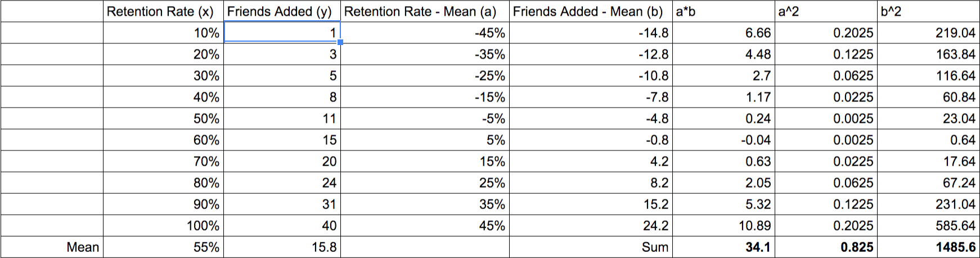Select the cell with value 585.64
The height and width of the screenshot is (258, 980).
coord(928,225)
